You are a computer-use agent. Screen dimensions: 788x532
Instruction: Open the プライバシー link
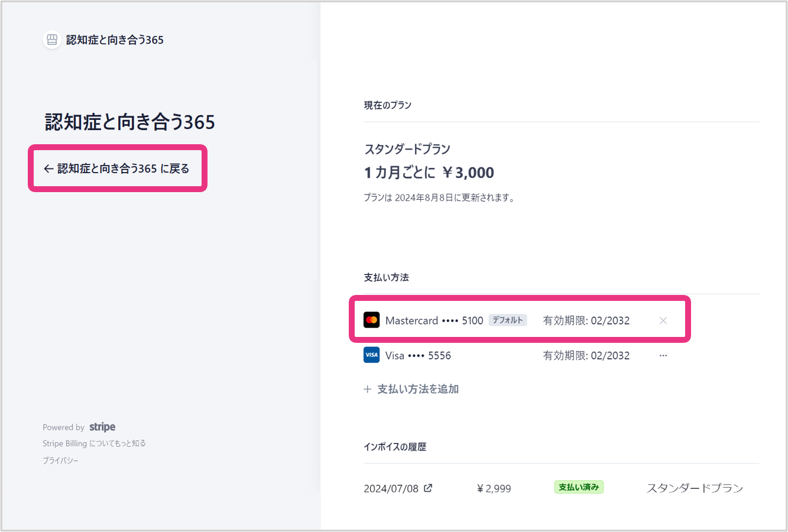tap(60, 460)
